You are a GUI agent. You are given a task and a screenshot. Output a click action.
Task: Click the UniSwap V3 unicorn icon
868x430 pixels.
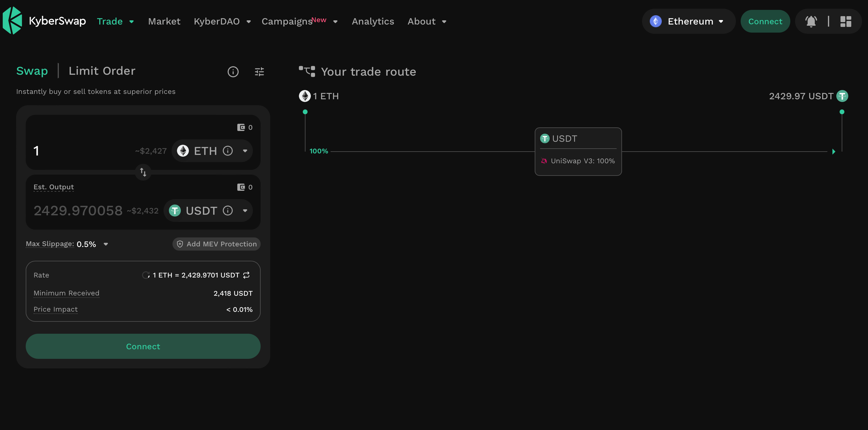(x=544, y=161)
